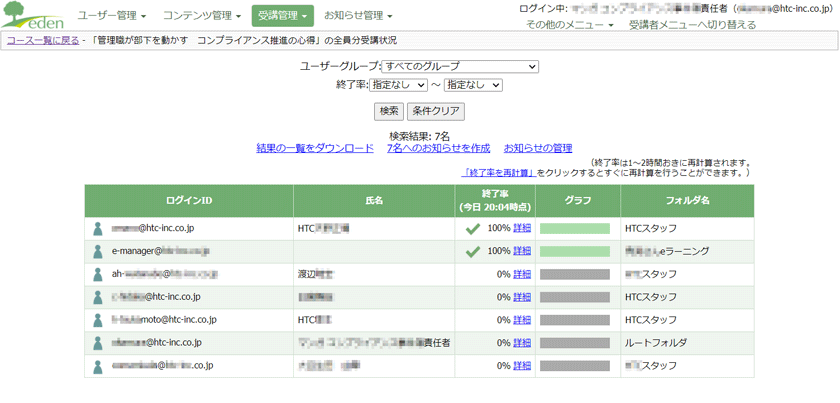Click user icon next to 渡辺 row

98,274
